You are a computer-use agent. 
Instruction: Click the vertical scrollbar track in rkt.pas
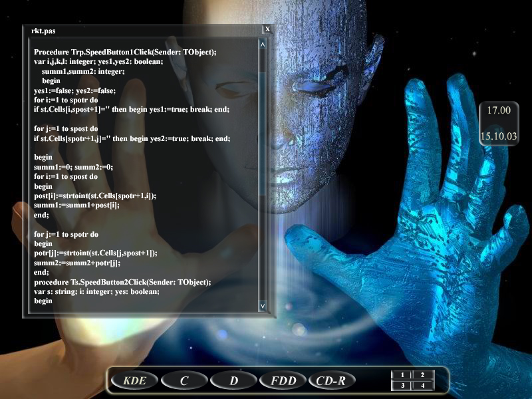[263, 173]
